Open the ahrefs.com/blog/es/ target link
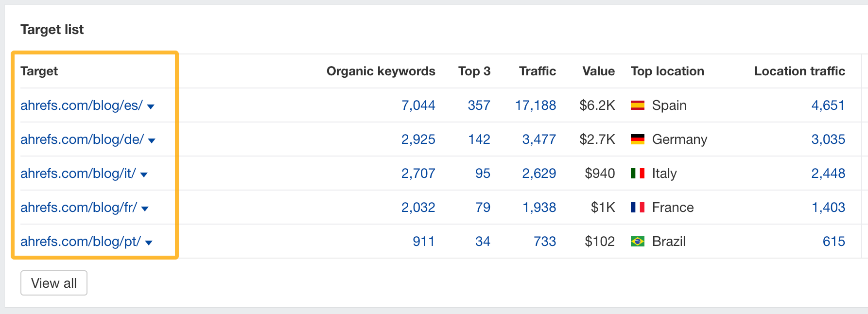 (x=81, y=105)
